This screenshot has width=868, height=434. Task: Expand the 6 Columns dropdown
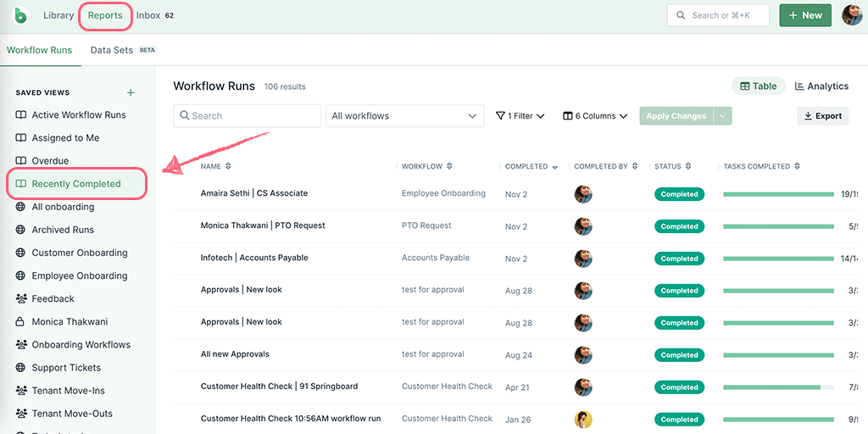tap(595, 115)
